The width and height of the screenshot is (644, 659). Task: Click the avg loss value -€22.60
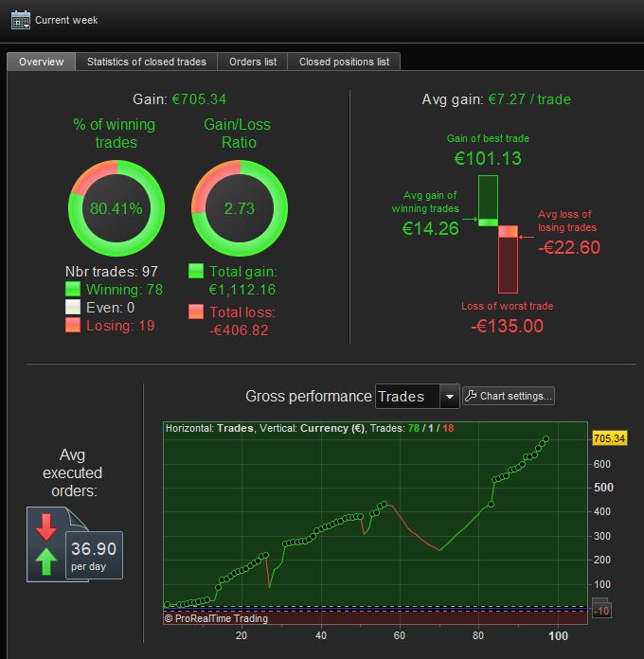click(569, 247)
